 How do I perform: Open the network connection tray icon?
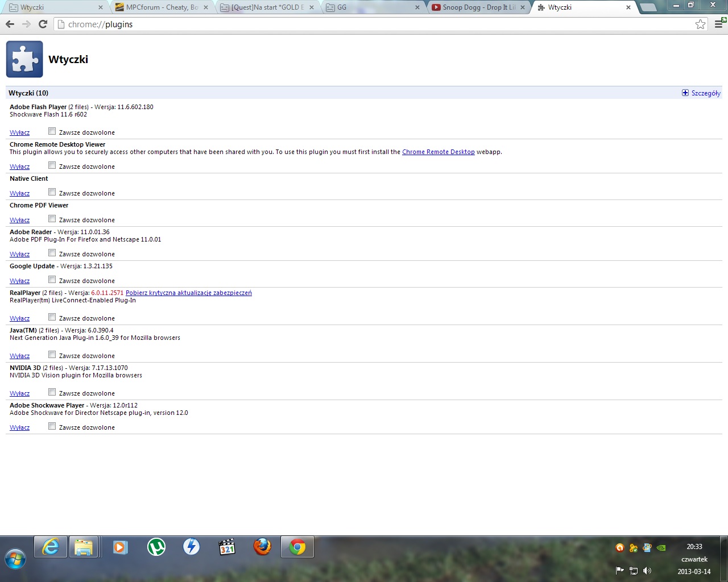[x=633, y=571]
